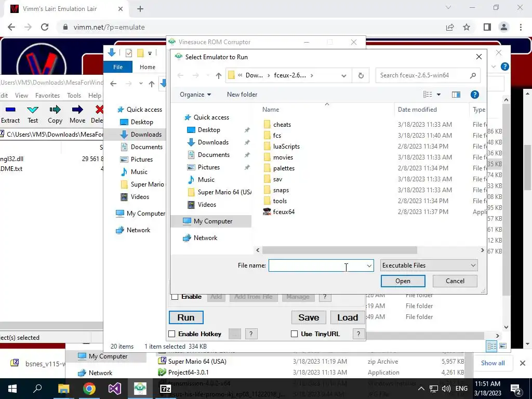
Task: Open the fceux64 application file
Action: click(284, 212)
